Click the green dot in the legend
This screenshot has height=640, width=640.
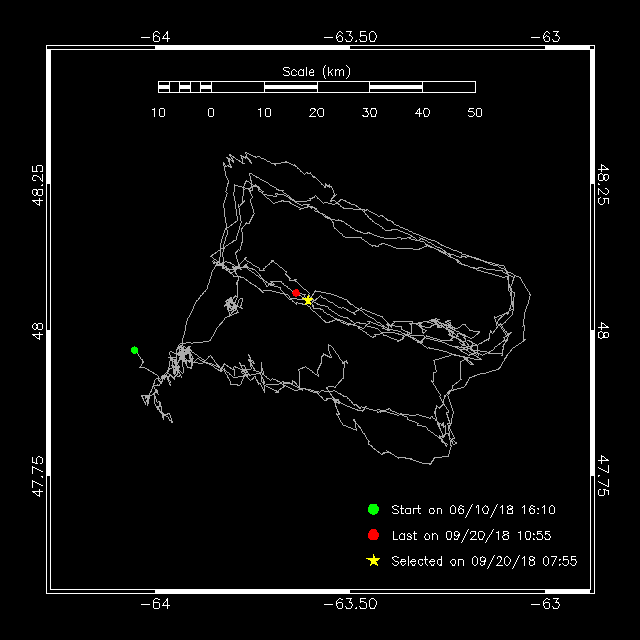[x=373, y=509]
